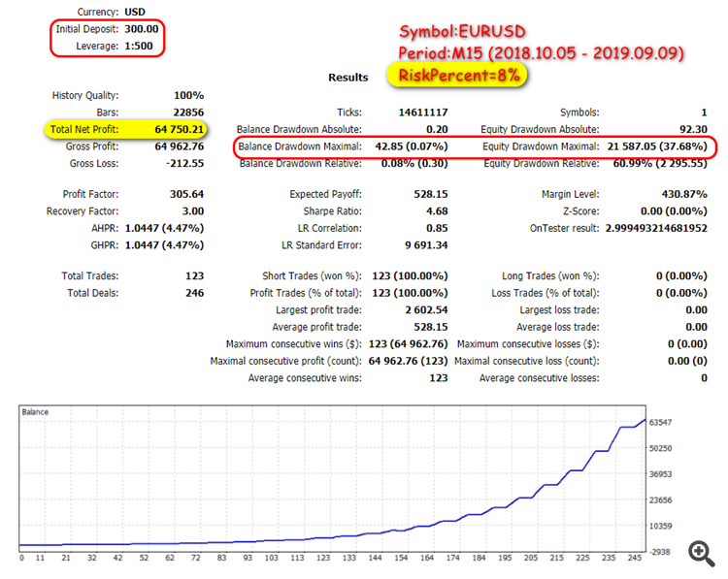Click the AHPR value 1.0447 (4.47%)

coord(164,228)
